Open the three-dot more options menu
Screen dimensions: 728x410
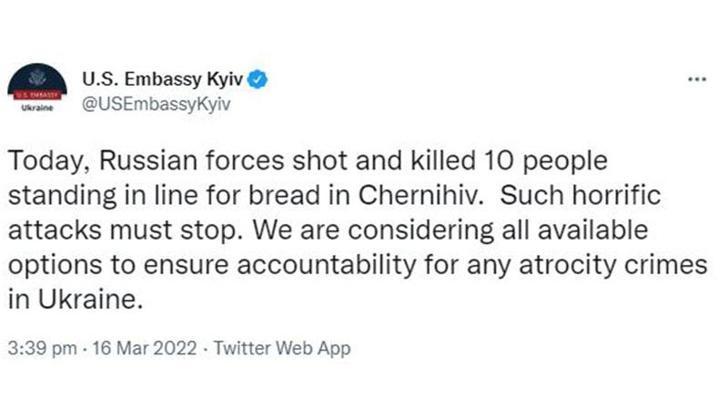697,79
